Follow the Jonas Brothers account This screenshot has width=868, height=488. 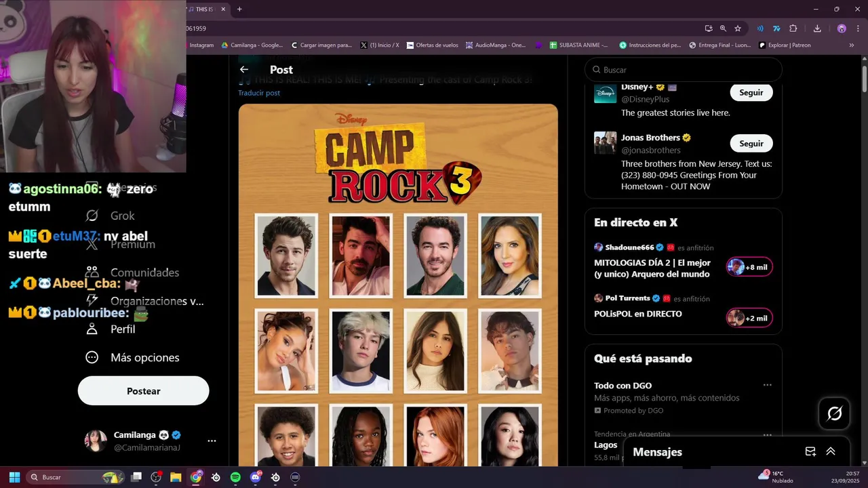tap(751, 143)
